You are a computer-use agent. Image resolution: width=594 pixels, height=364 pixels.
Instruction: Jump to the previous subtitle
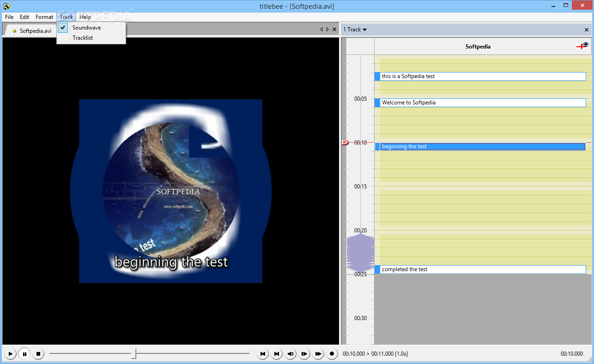263,354
